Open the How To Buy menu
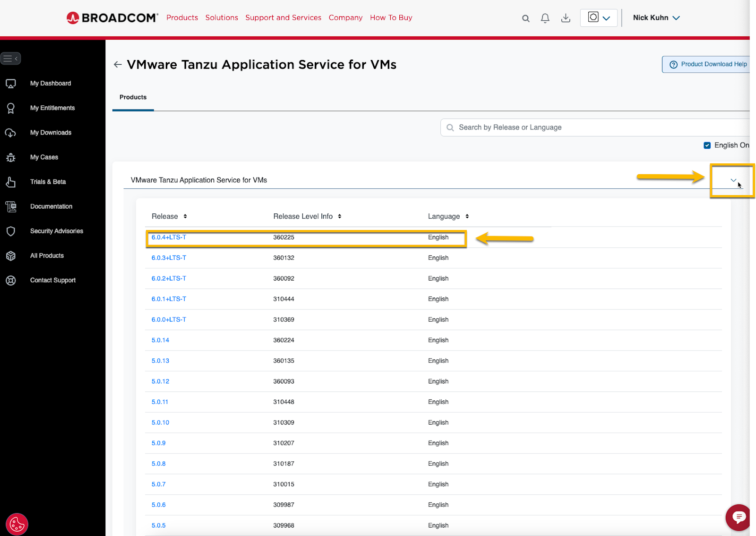Image resolution: width=756 pixels, height=536 pixels. pos(391,17)
